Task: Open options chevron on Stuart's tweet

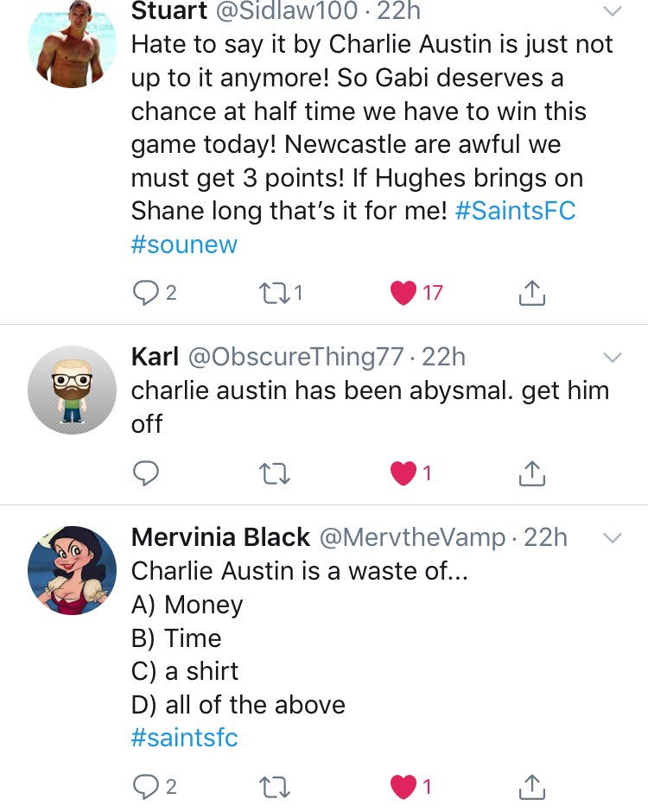Action: [x=613, y=11]
